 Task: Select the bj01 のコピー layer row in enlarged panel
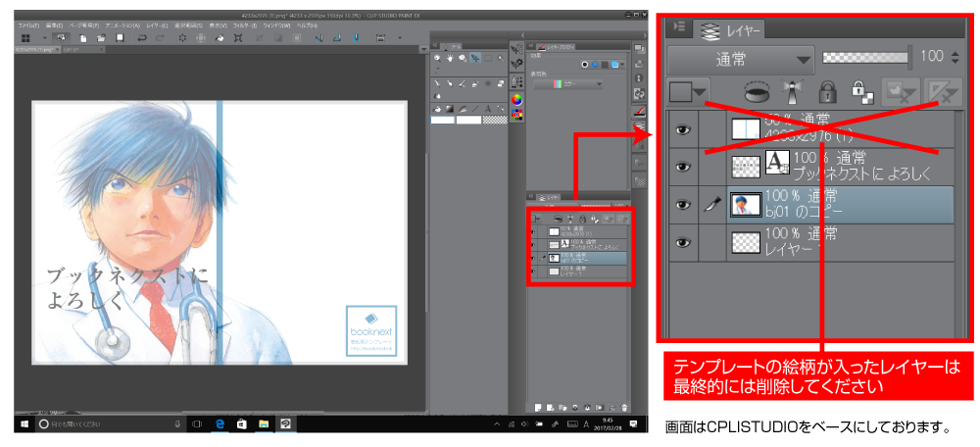coord(841,204)
